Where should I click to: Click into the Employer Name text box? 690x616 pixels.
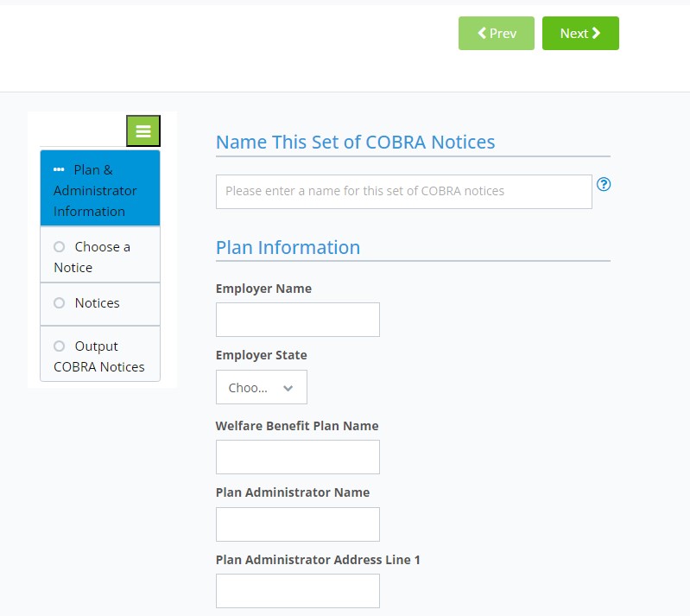(297, 320)
